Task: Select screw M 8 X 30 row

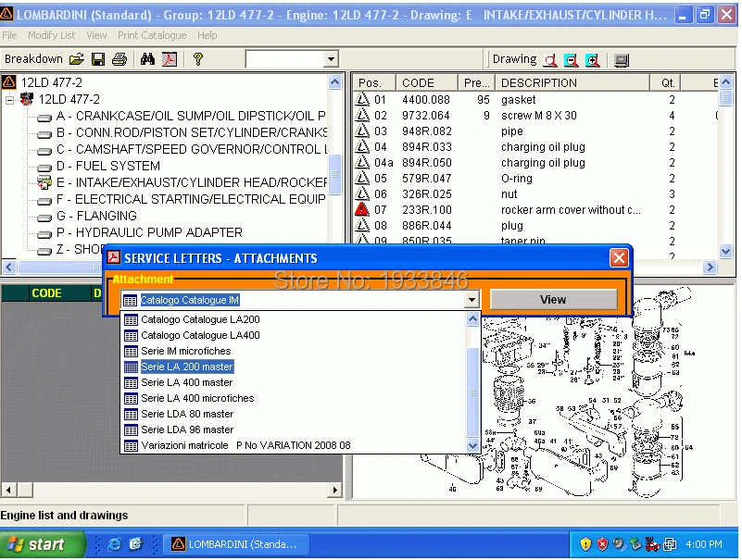Action: click(x=535, y=116)
